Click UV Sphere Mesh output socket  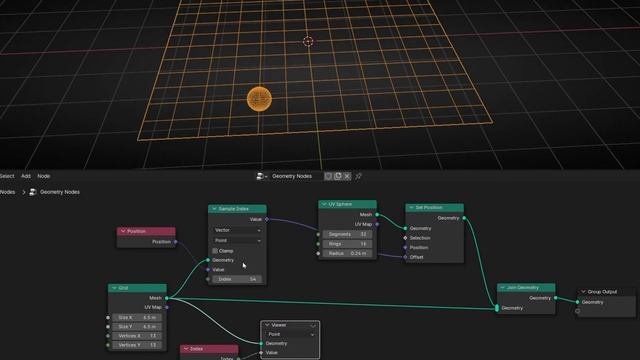[x=377, y=214]
